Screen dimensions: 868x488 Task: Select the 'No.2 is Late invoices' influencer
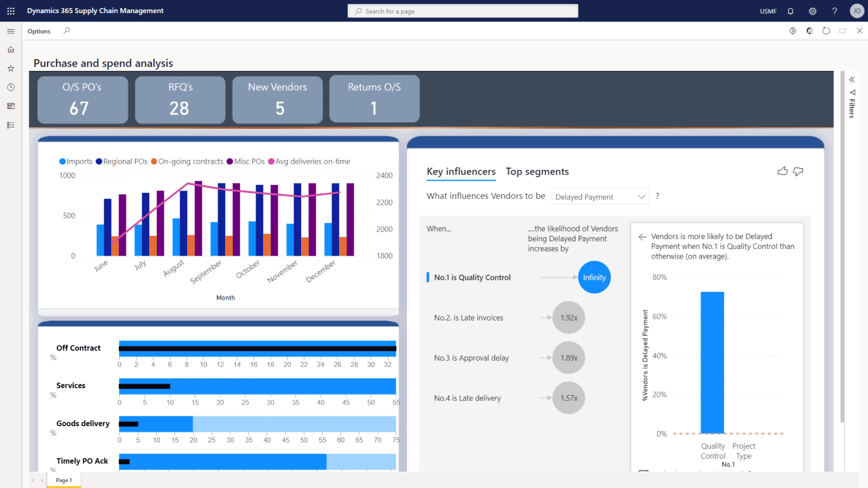coord(469,318)
